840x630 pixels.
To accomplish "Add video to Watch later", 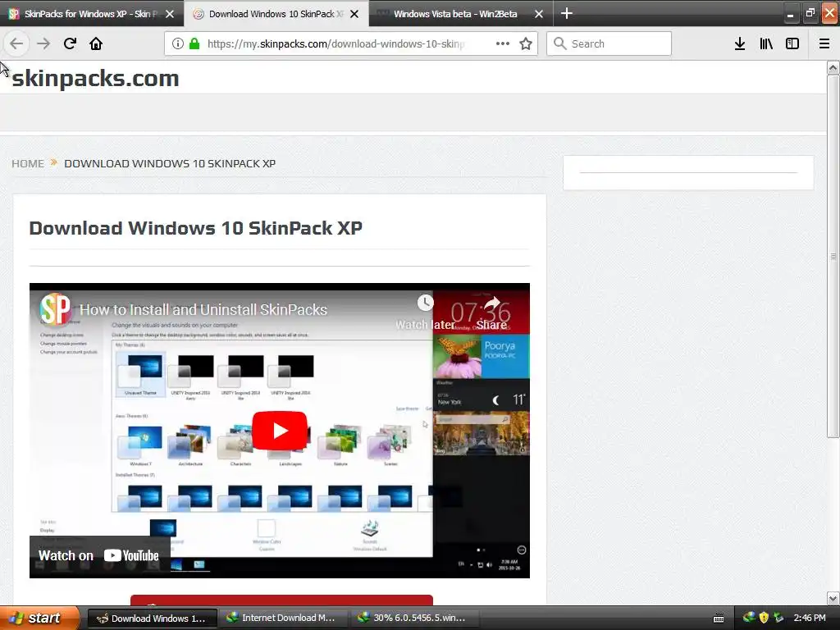I will coord(426,313).
